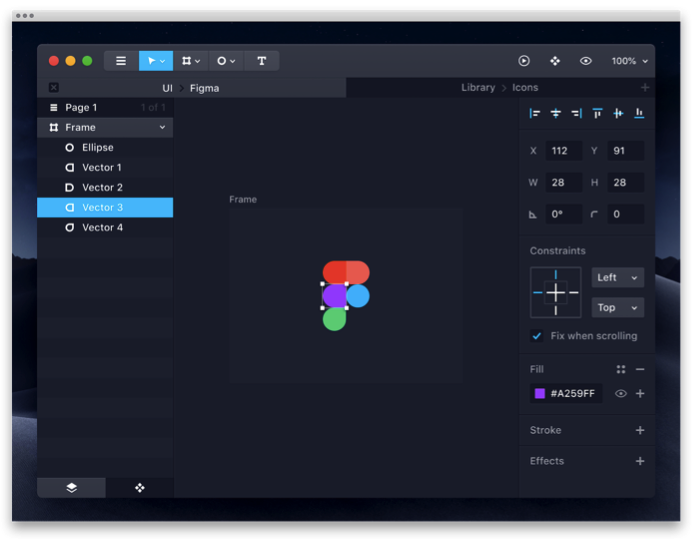Click the X position input field
The image size is (700, 540).
click(564, 151)
